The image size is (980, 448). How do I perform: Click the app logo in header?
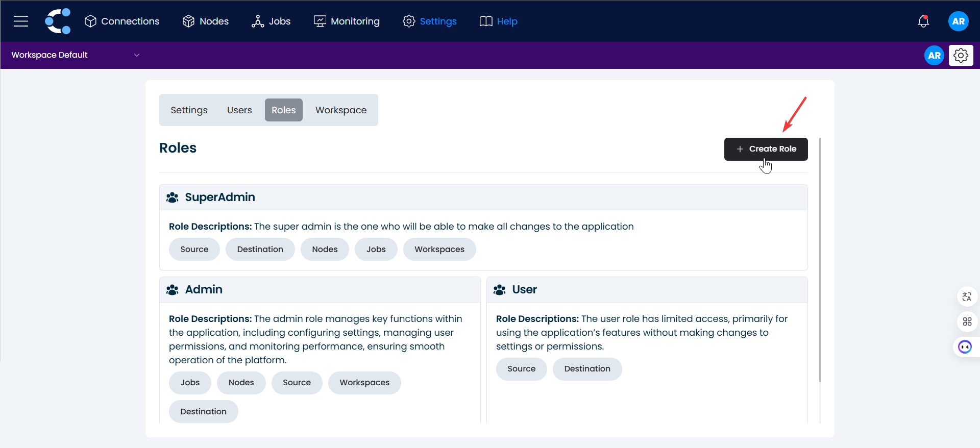[x=58, y=21]
